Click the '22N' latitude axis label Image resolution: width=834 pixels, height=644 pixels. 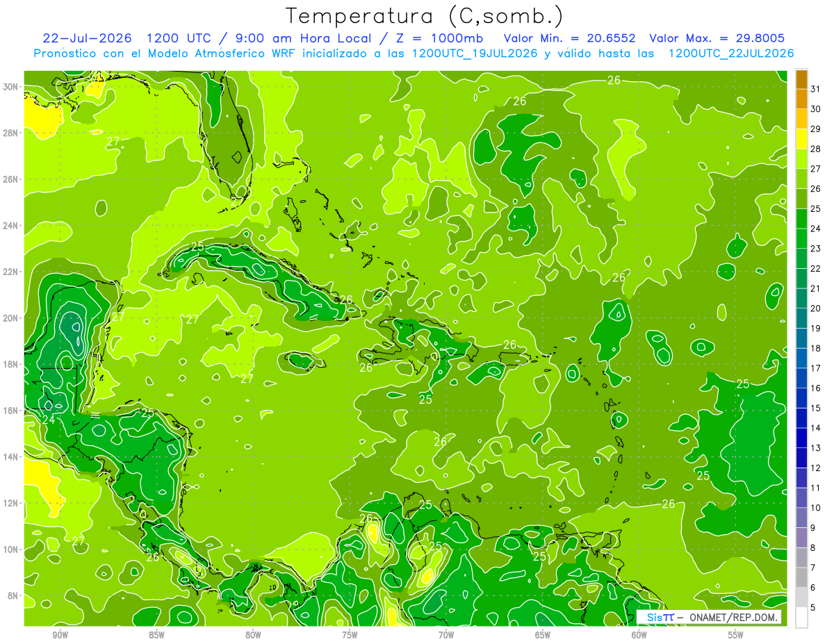pos(11,272)
